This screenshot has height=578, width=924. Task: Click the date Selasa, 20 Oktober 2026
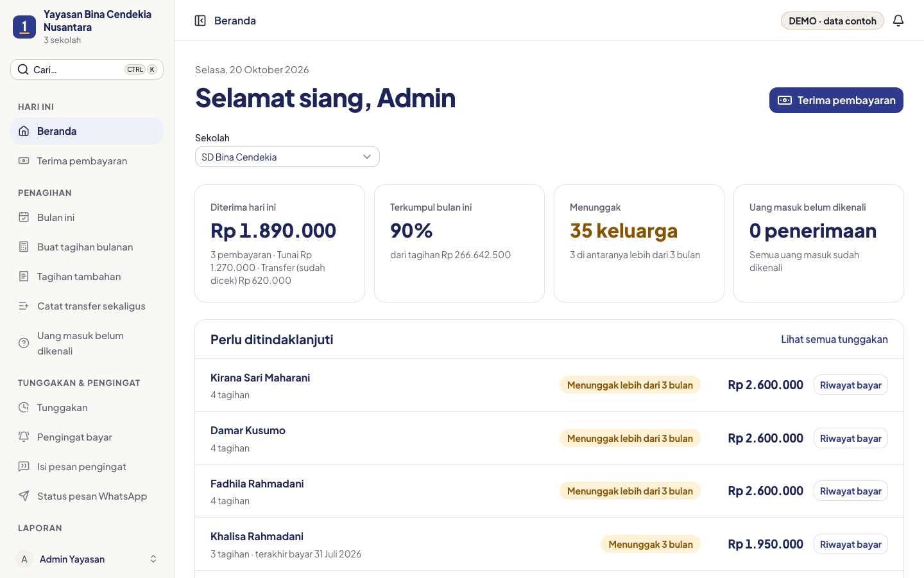click(252, 69)
